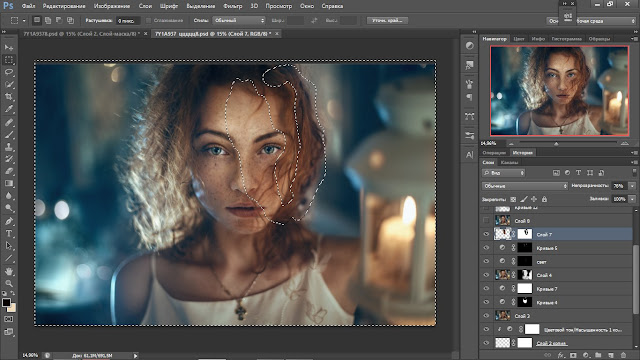The height and width of the screenshot is (360, 640).
Task: Toggle visibility of Кривые 5 layer
Action: click(486, 248)
